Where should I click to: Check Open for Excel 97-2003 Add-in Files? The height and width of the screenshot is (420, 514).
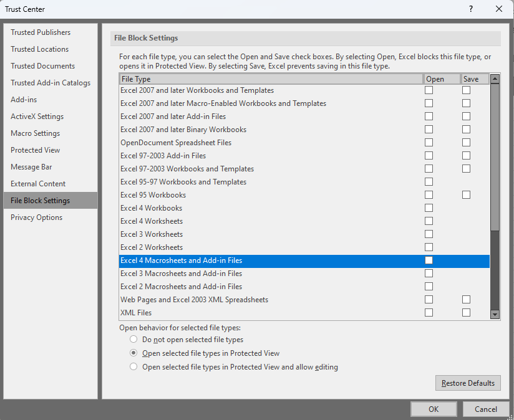pos(429,156)
